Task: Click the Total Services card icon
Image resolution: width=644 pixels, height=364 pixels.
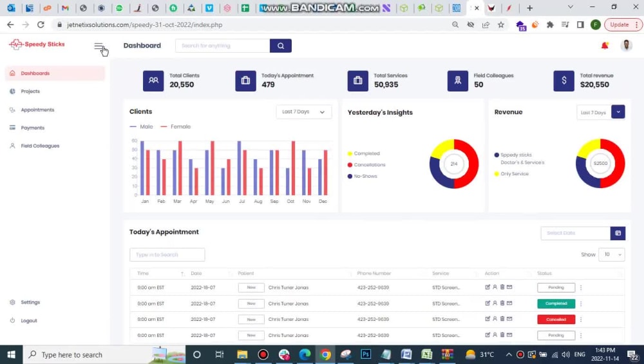Action: point(357,81)
